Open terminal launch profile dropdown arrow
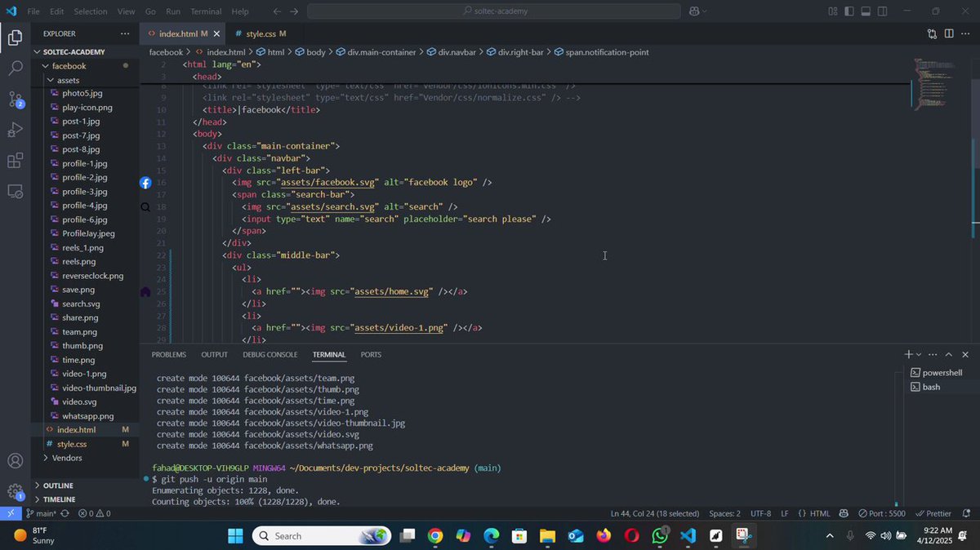This screenshot has height=550, width=980. point(919,354)
